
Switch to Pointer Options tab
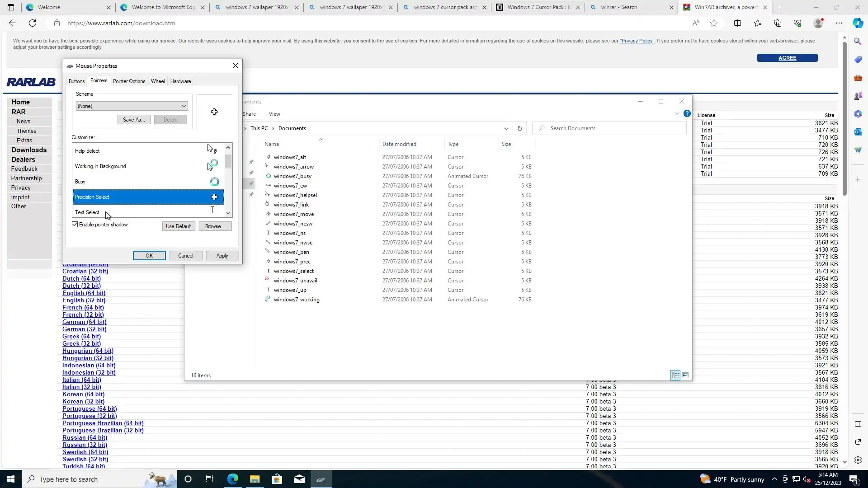tap(129, 81)
